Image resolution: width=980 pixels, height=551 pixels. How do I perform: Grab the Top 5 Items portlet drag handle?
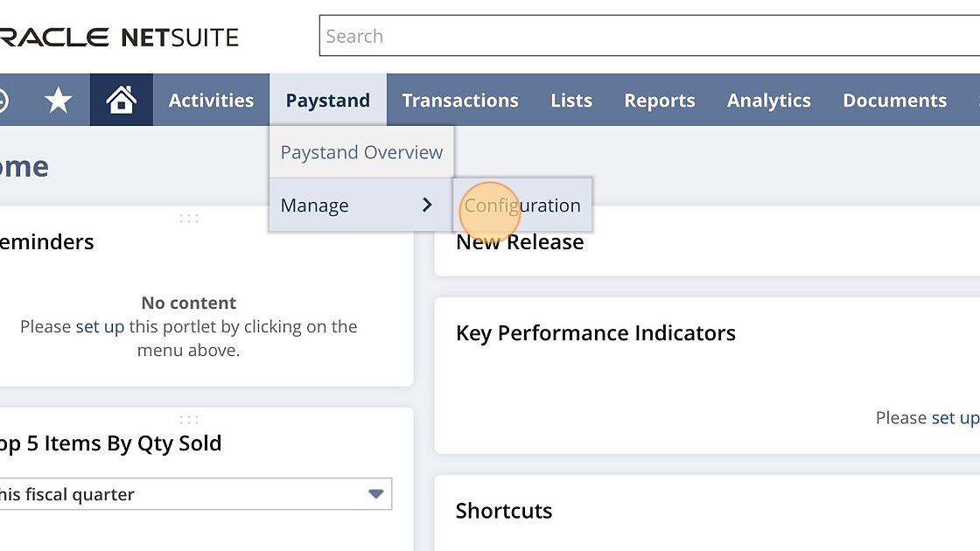[189, 419]
